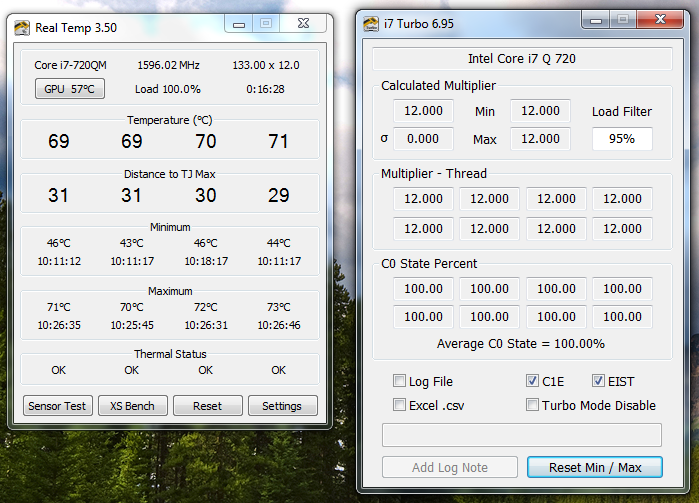Click the Average C0 State = 100.00% text
Image resolution: width=699 pixels, height=503 pixels.
click(x=521, y=344)
